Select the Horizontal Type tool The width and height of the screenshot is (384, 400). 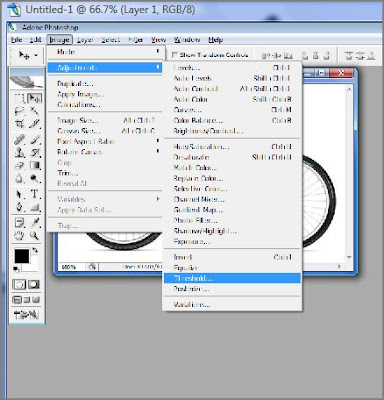point(35,194)
